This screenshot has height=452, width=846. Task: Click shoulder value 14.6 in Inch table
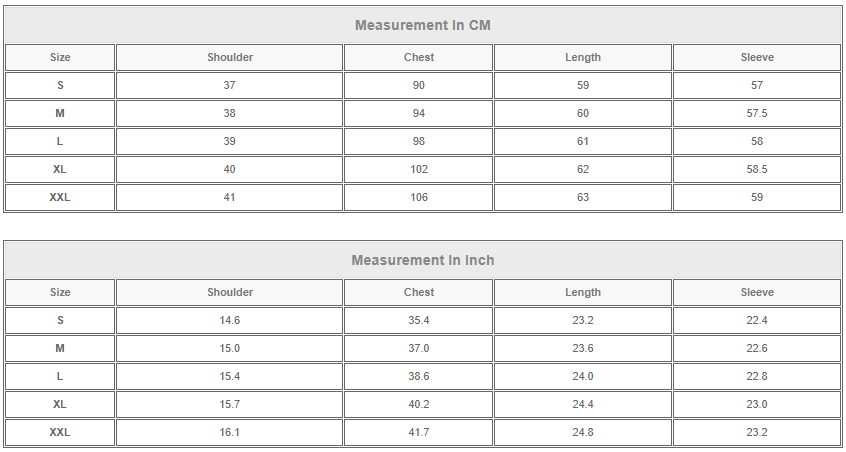tap(230, 320)
